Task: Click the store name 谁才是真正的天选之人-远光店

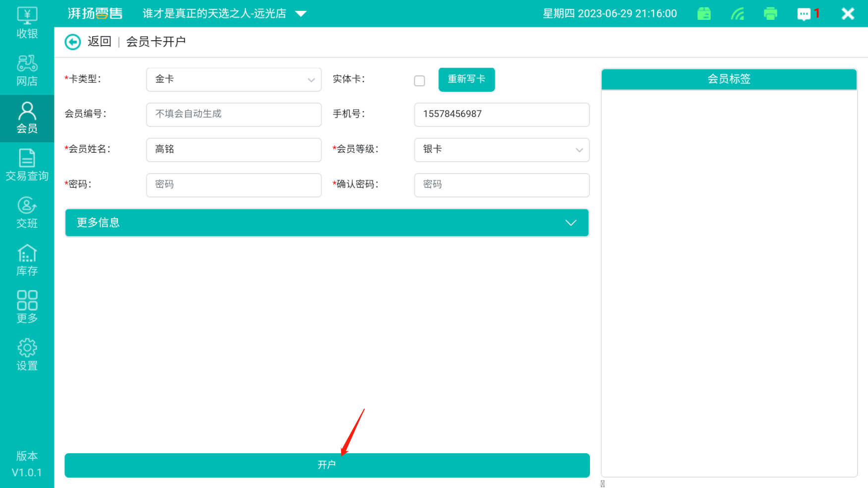Action: (215, 14)
